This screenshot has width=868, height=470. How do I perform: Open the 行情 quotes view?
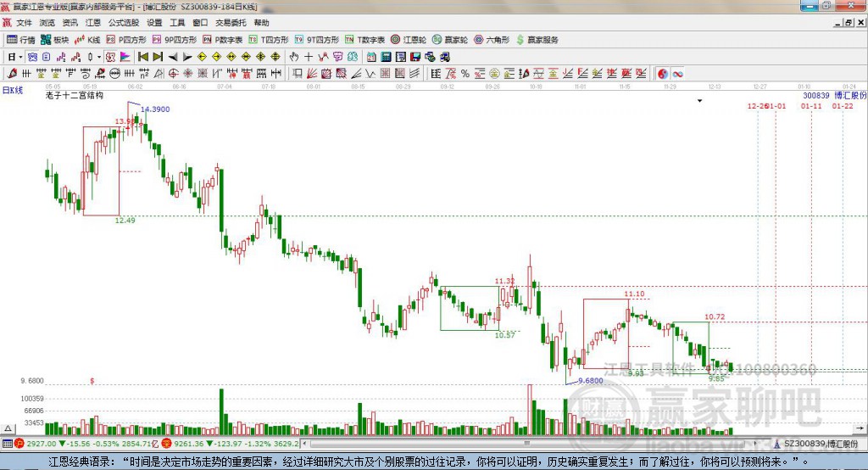20,40
